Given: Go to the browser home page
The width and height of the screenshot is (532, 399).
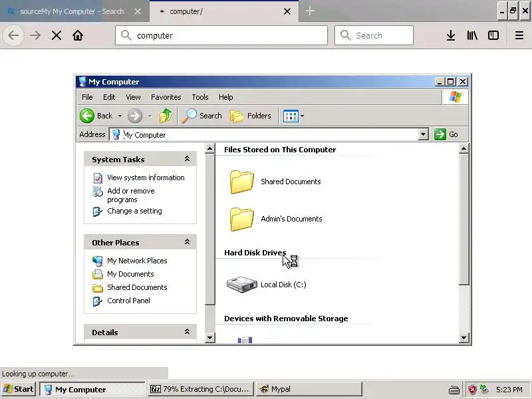Looking at the screenshot, I should (78, 35).
